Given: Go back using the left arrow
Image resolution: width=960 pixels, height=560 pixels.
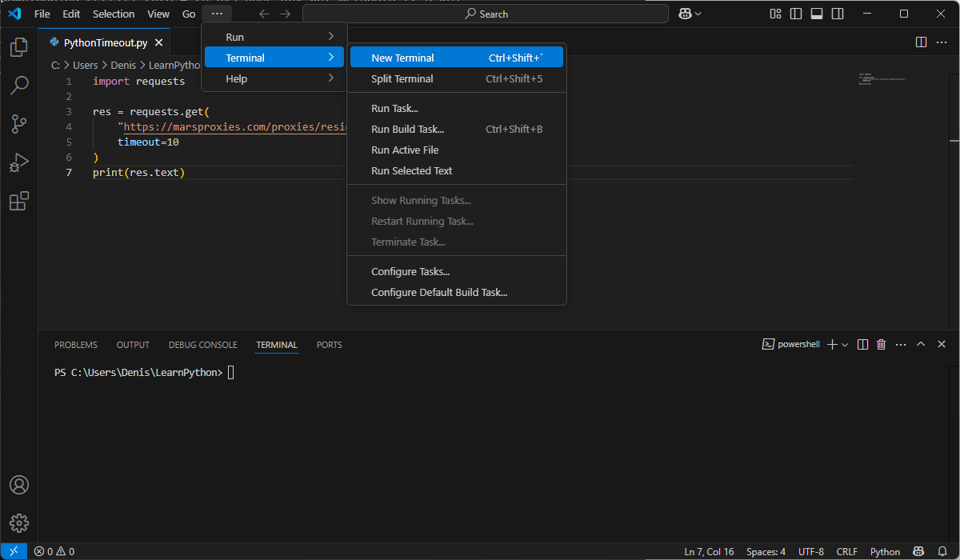Looking at the screenshot, I should coord(264,14).
